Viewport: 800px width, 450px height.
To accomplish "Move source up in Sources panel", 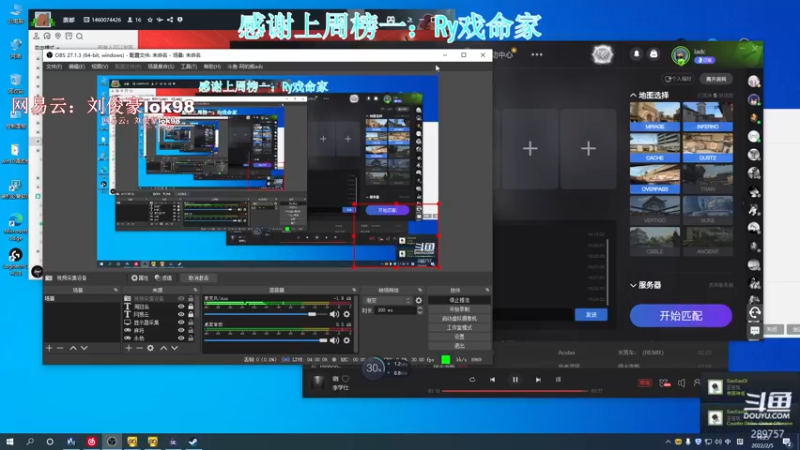I will point(163,348).
